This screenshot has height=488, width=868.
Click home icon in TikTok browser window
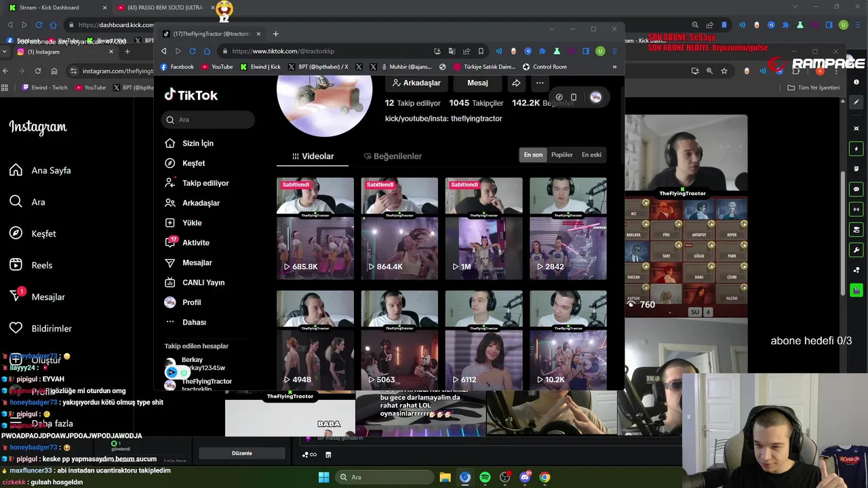click(207, 51)
